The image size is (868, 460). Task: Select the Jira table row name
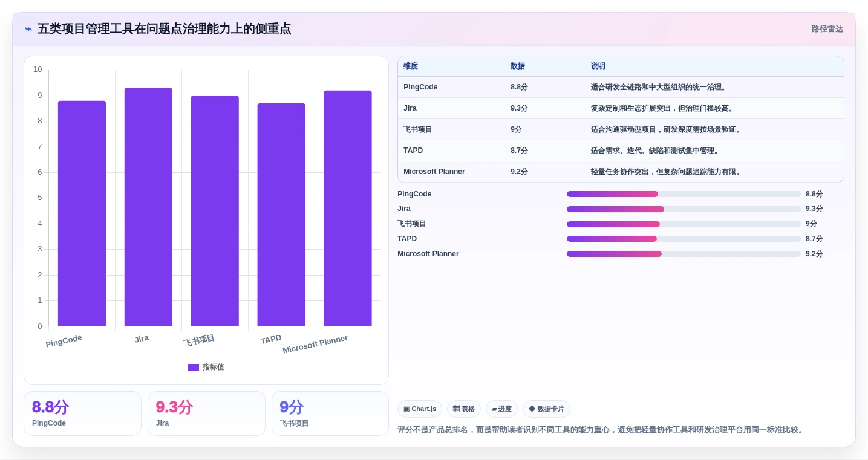[x=410, y=108]
